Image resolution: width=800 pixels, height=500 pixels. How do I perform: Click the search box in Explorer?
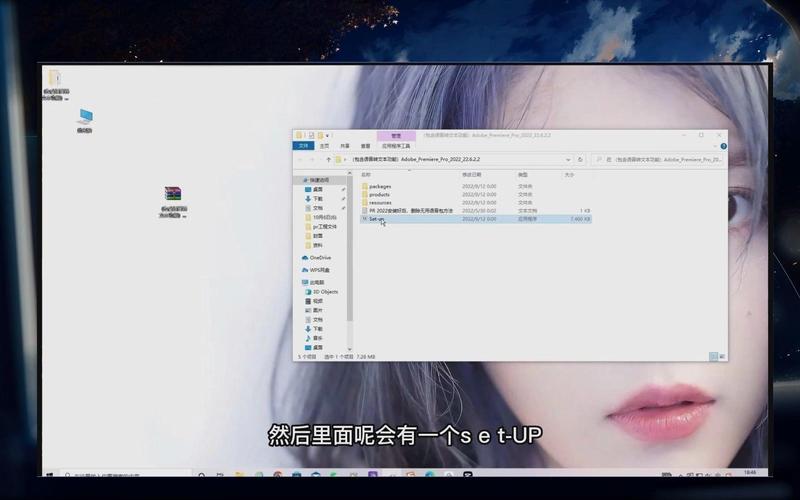pos(659,160)
